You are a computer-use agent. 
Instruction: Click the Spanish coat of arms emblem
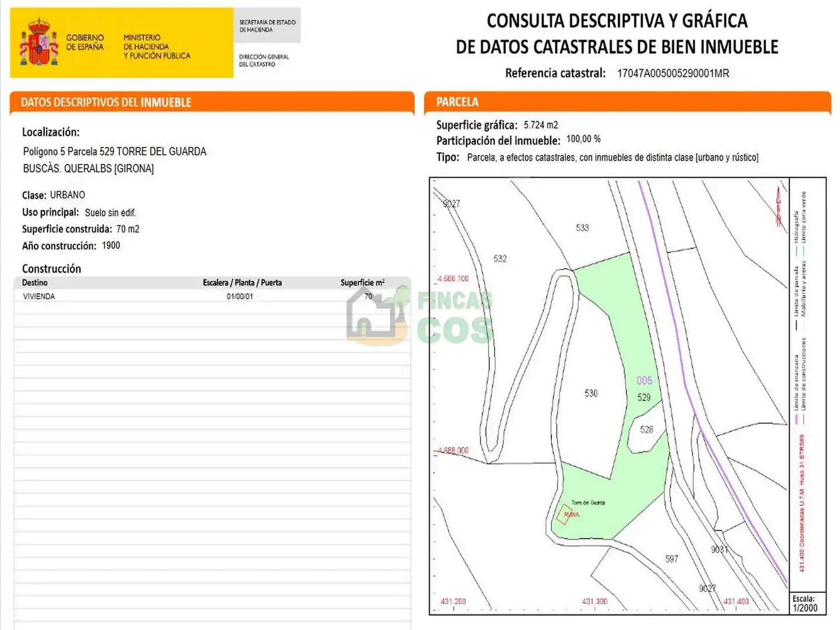(39, 42)
